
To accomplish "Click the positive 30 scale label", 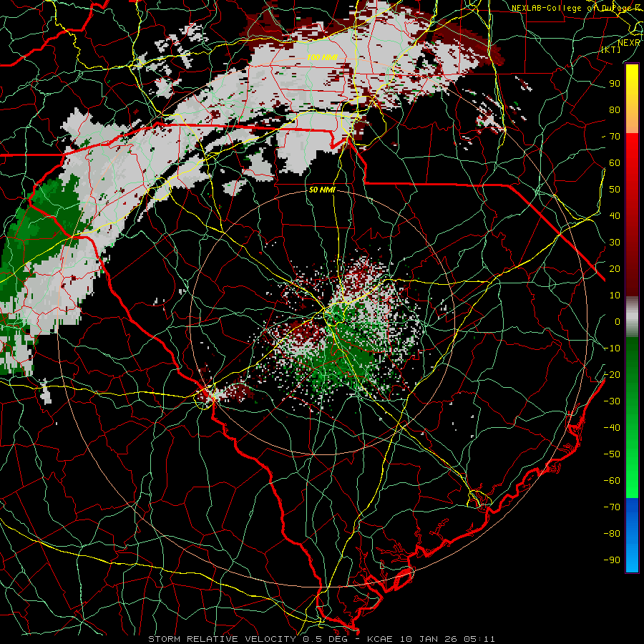I will pyautogui.click(x=615, y=243).
